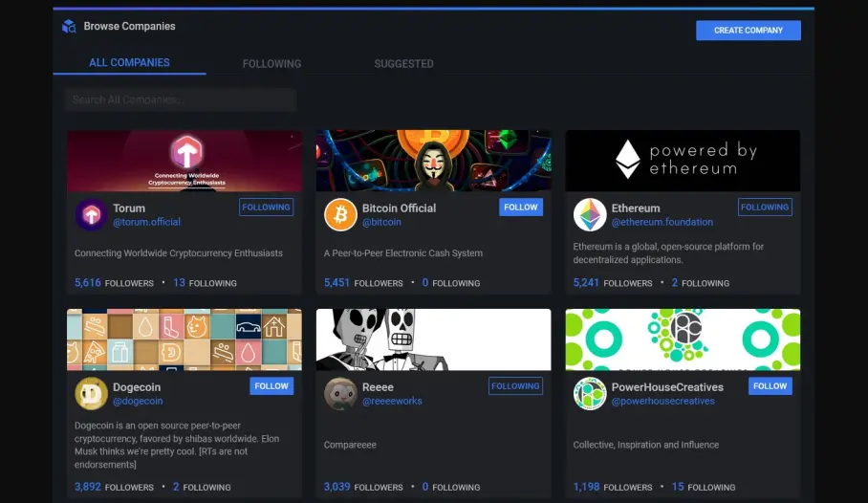This screenshot has height=503, width=868.
Task: Follow the PowerHouseCreatives company
Action: click(770, 386)
